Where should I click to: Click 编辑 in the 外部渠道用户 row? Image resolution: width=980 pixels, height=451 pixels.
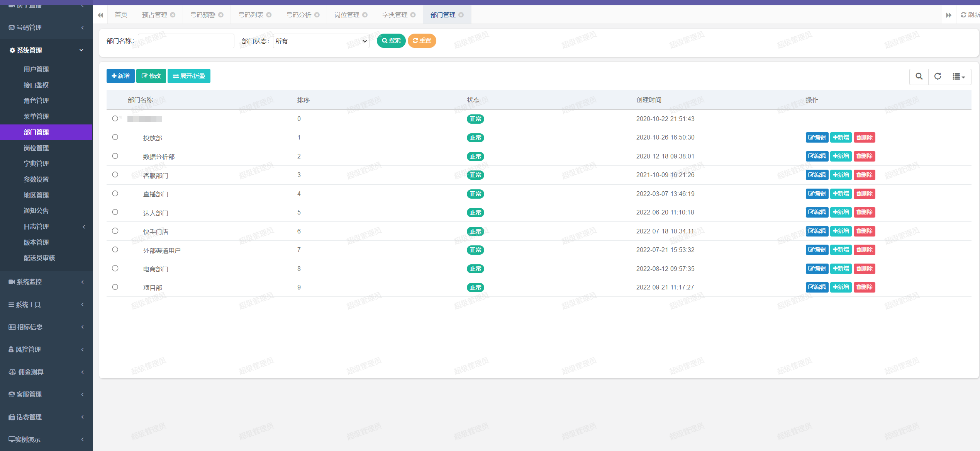coord(817,250)
